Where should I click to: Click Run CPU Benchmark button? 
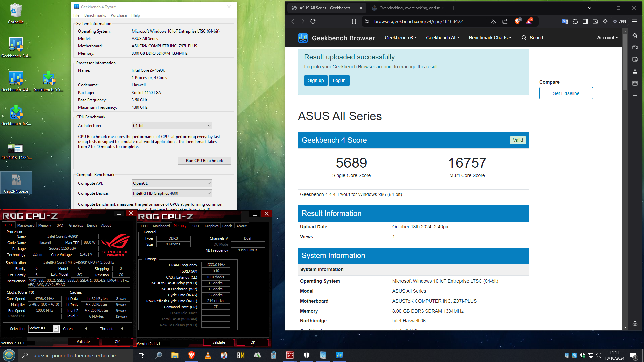coord(205,161)
